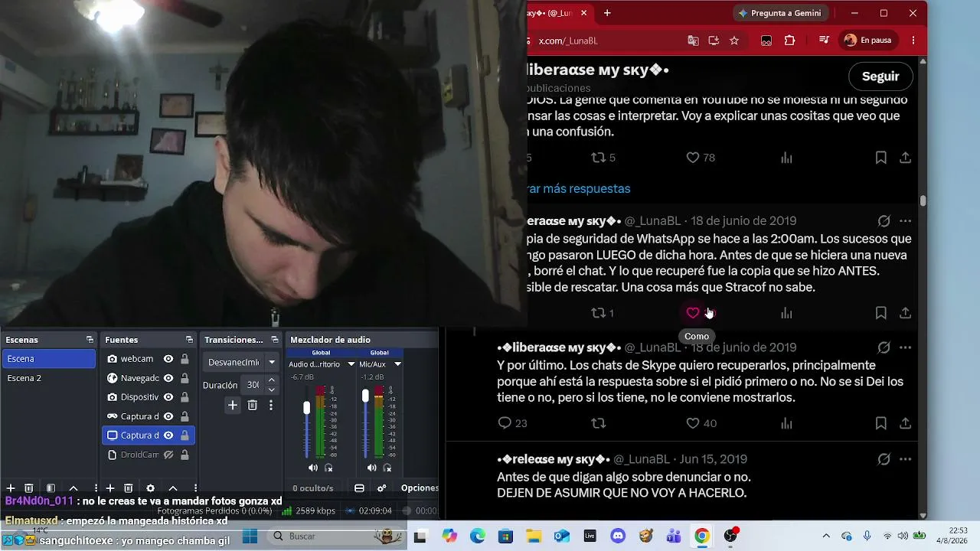Bookmark this page star in Chrome

(734, 41)
